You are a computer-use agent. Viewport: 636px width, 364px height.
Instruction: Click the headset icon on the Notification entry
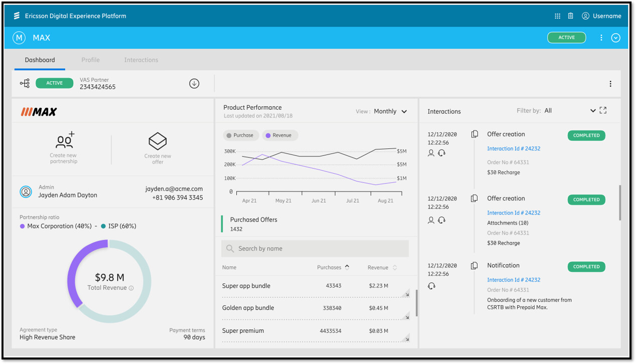coord(431,286)
